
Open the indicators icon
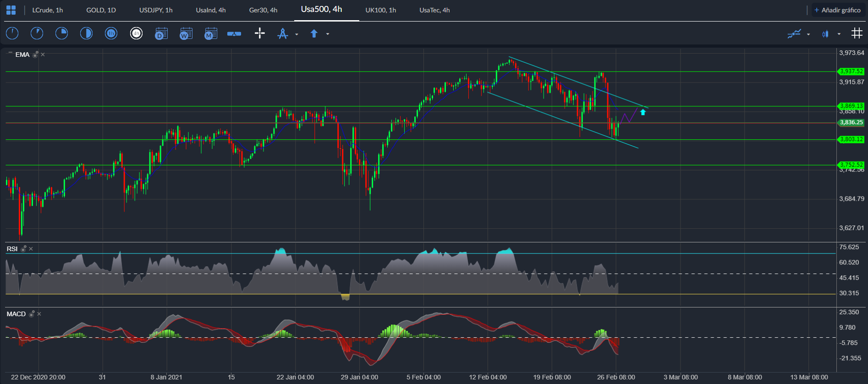pos(794,33)
